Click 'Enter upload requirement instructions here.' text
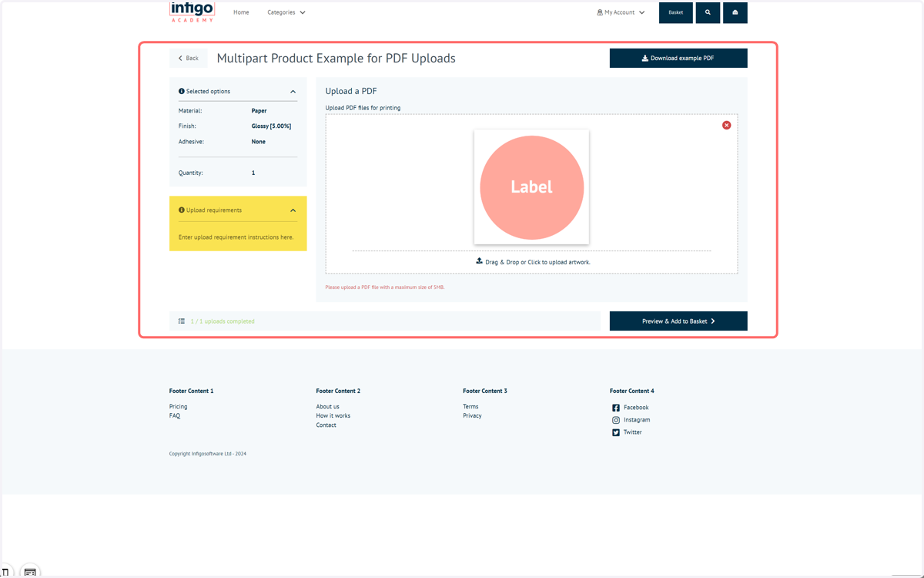The image size is (924, 578). (236, 237)
